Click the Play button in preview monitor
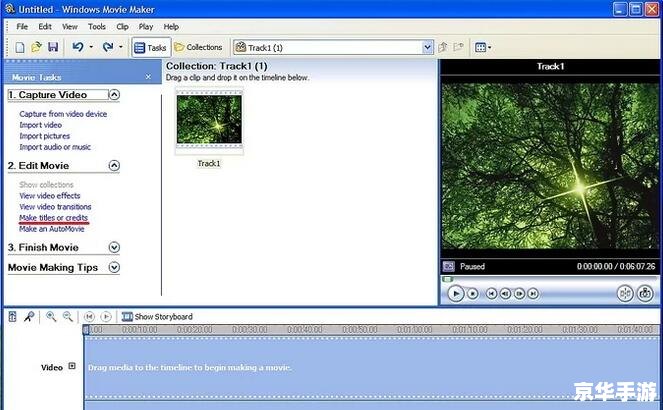663x410 pixels. pyautogui.click(x=455, y=293)
